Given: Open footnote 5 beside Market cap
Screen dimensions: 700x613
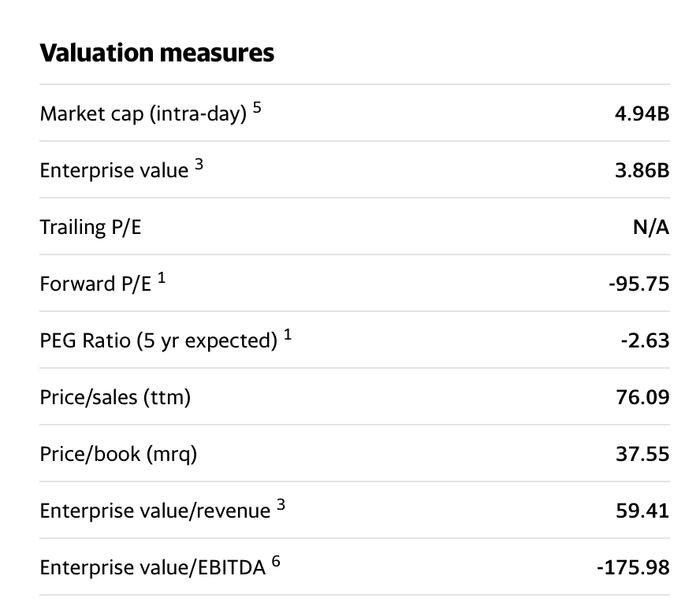Looking at the screenshot, I should (257, 108).
